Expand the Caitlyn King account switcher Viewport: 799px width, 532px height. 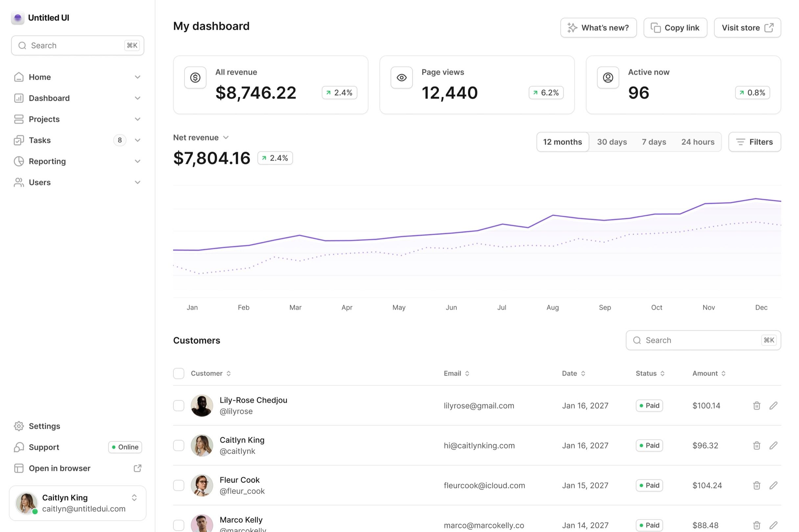pyautogui.click(x=134, y=498)
